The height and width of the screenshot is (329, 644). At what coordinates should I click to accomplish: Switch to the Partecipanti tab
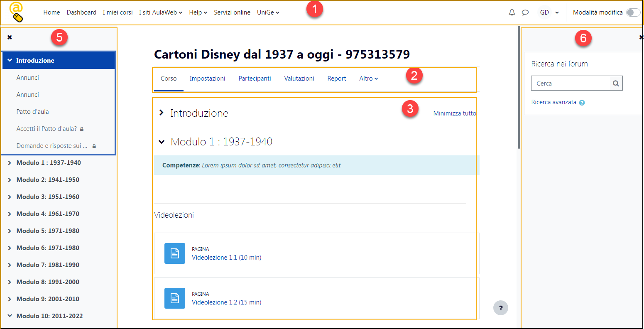pyautogui.click(x=255, y=79)
